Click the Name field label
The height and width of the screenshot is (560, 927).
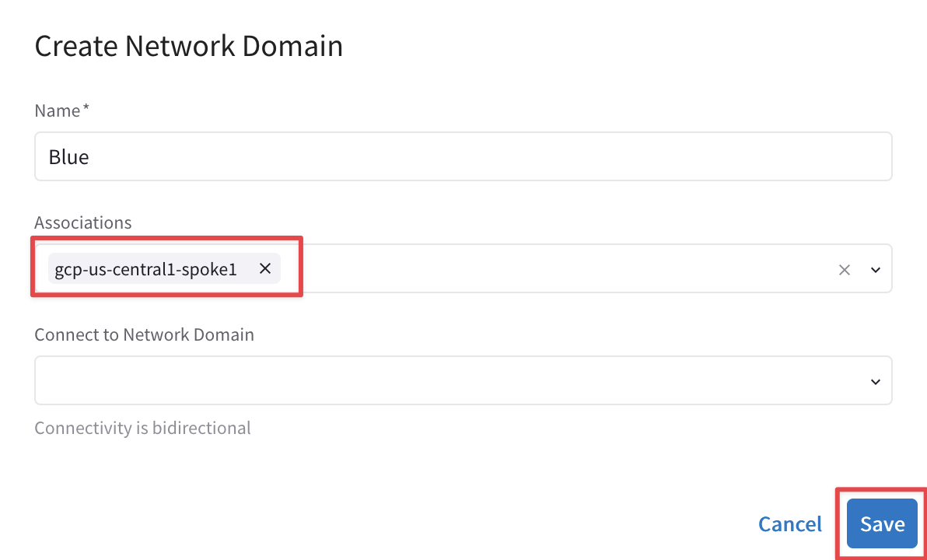coord(58,110)
